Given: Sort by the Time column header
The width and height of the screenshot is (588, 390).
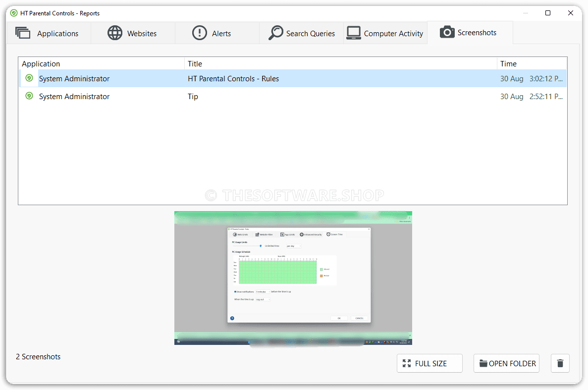Looking at the screenshot, I should pos(532,64).
